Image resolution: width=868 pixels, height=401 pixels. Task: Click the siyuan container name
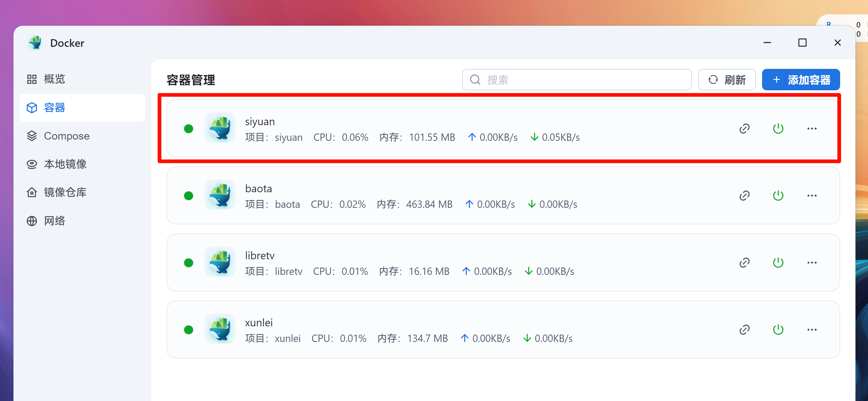[260, 121]
